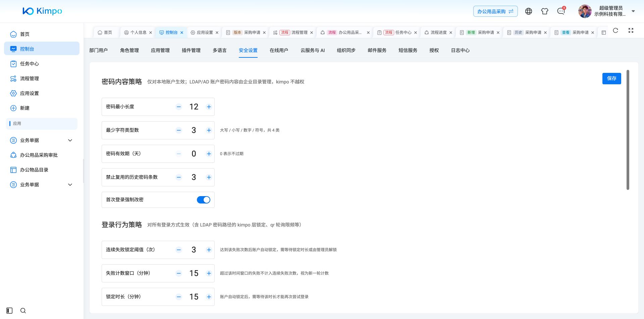Increase 密码有效期 with the plus button
The image size is (644, 319).
[209, 154]
